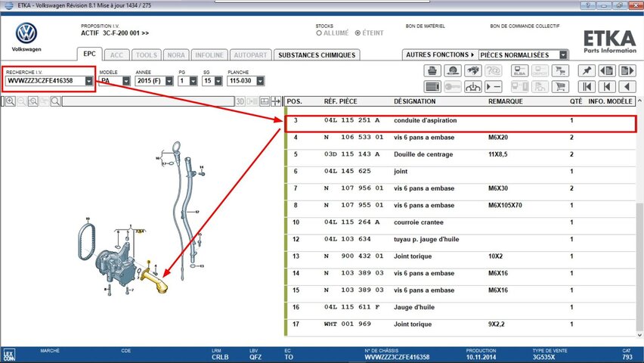Image resolution: width=644 pixels, height=363 pixels.
Task: Click the binoculars search icon
Action: 473,70
